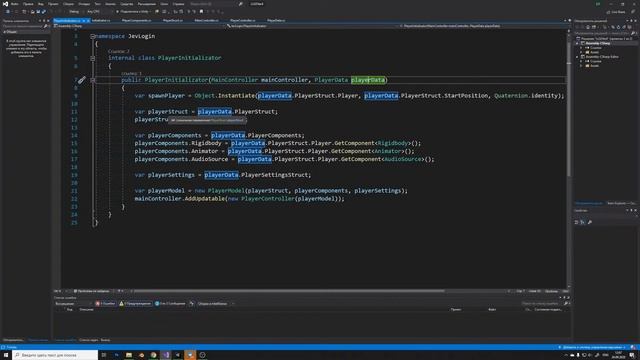Select the Assembly-CSharp project in Solution Explorer
The height and width of the screenshot is (360, 640).
[597, 43]
